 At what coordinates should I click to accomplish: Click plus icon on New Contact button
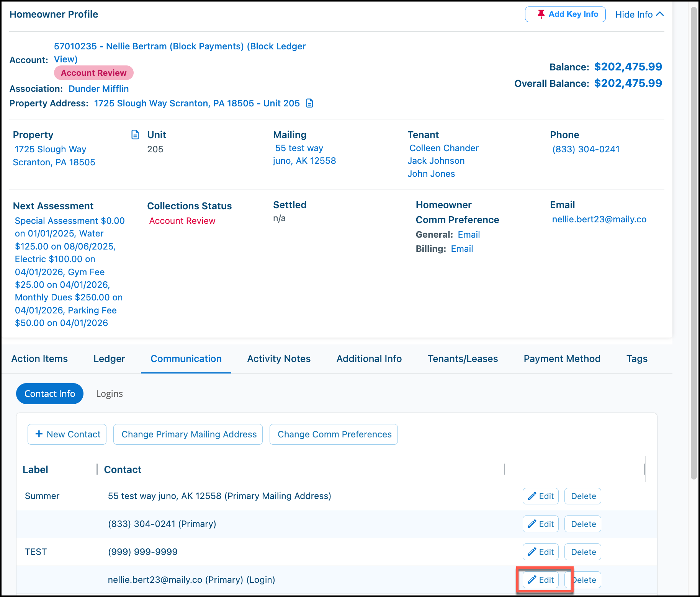(x=39, y=434)
